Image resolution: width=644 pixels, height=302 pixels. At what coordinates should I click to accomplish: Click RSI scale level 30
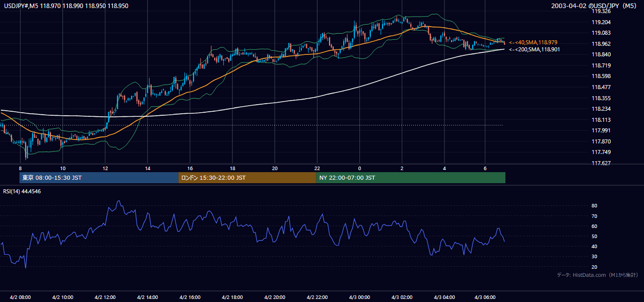(x=595, y=257)
